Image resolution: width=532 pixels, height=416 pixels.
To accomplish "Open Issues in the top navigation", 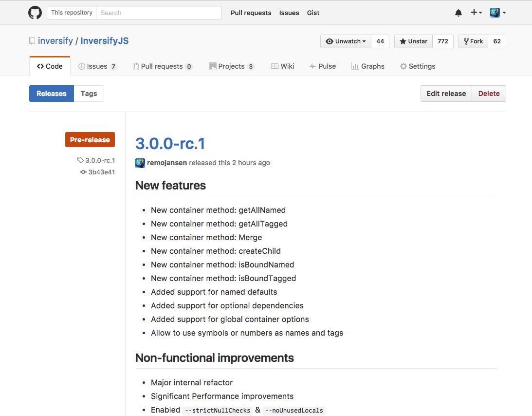I will (x=289, y=13).
